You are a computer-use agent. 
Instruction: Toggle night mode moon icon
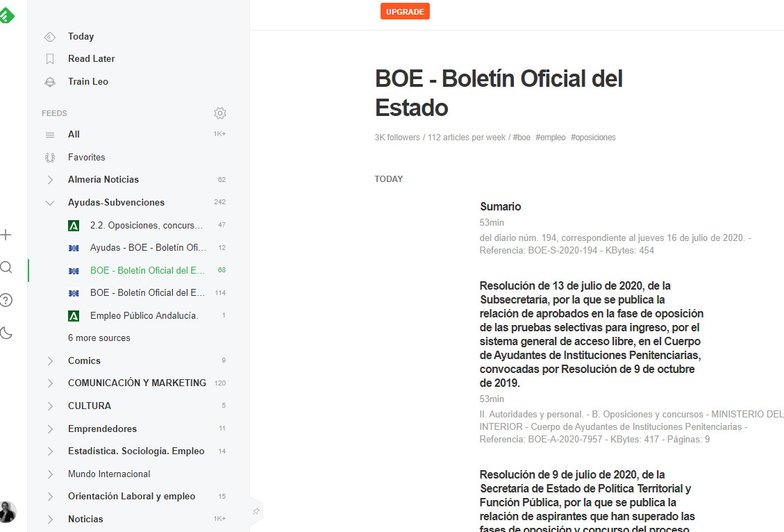pos(6,333)
